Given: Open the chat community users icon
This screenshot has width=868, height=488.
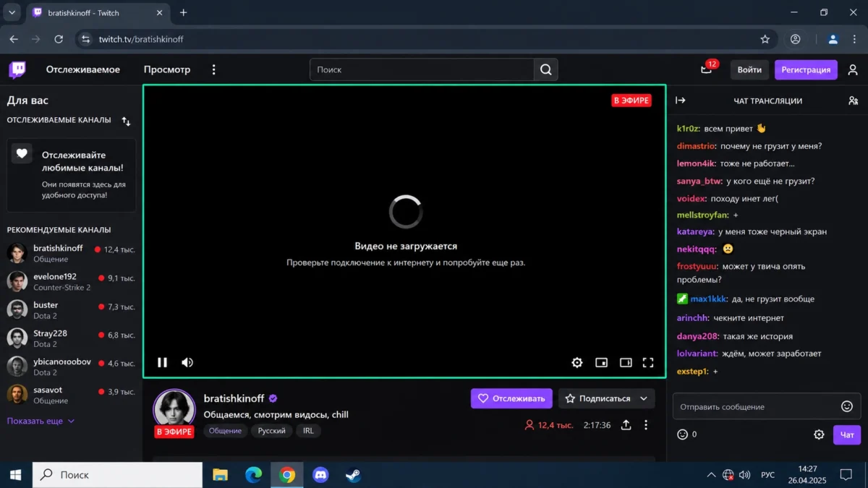Looking at the screenshot, I should pyautogui.click(x=853, y=100).
